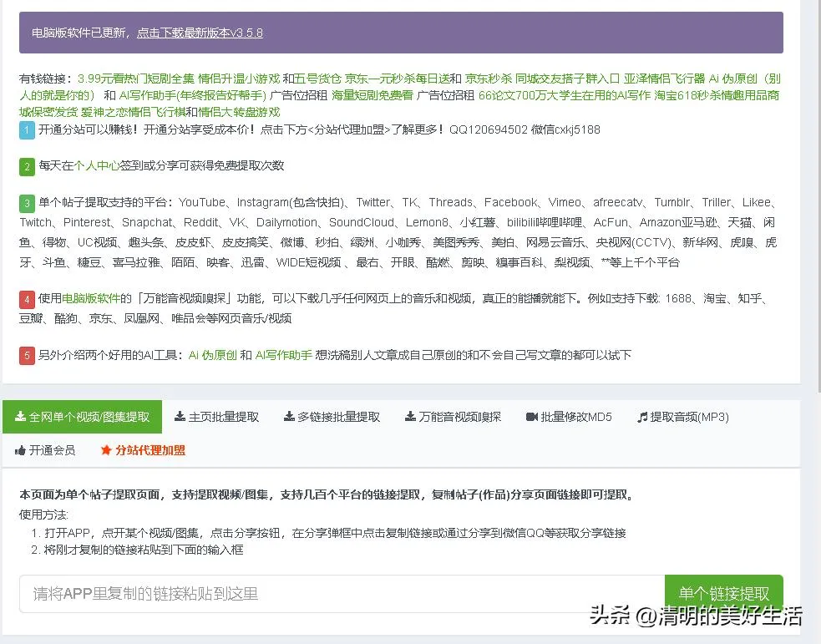Click star icon beside 分站代理加盟
This screenshot has height=644, width=821.
[x=106, y=450]
